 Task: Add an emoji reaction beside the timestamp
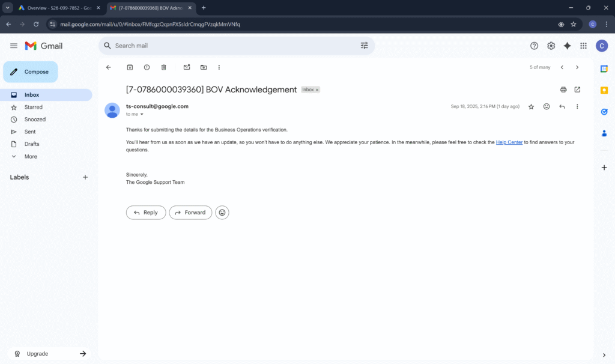click(x=547, y=106)
